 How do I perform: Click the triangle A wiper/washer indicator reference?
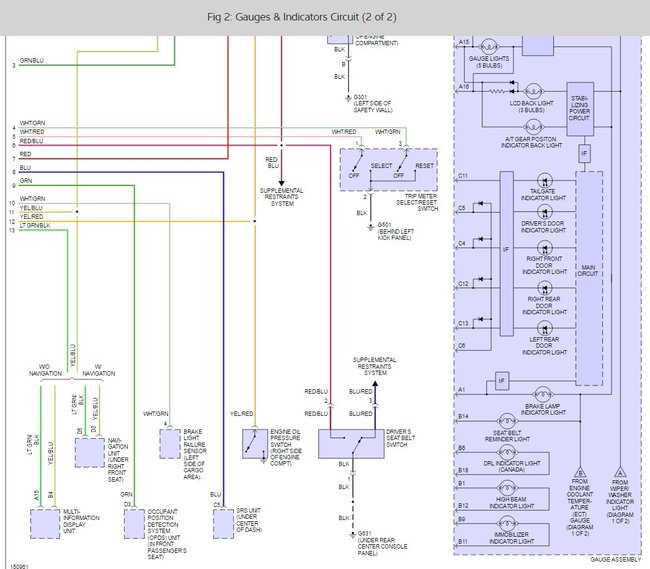620,472
